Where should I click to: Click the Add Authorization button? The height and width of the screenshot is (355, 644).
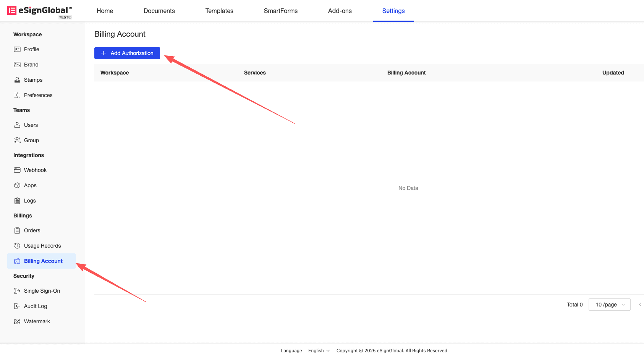[x=127, y=53]
